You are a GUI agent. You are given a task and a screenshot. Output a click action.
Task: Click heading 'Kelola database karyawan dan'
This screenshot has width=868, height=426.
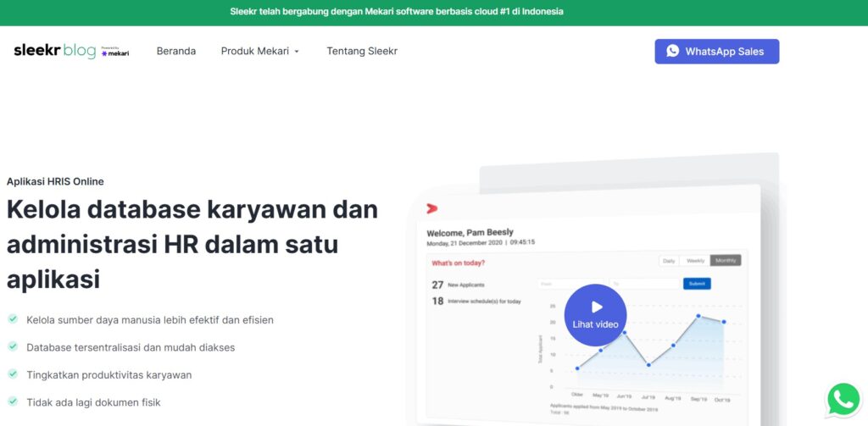192,210
